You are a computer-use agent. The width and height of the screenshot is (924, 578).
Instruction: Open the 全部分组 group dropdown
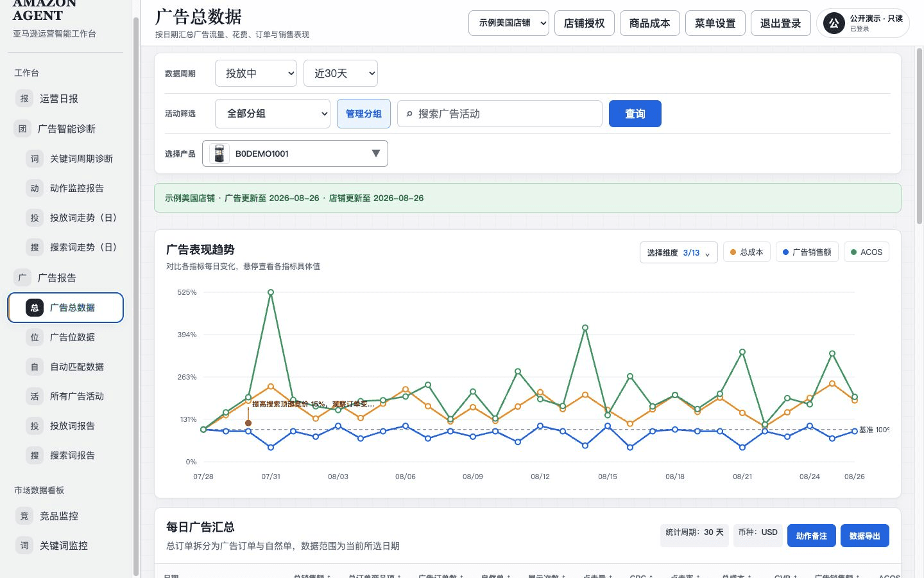273,114
